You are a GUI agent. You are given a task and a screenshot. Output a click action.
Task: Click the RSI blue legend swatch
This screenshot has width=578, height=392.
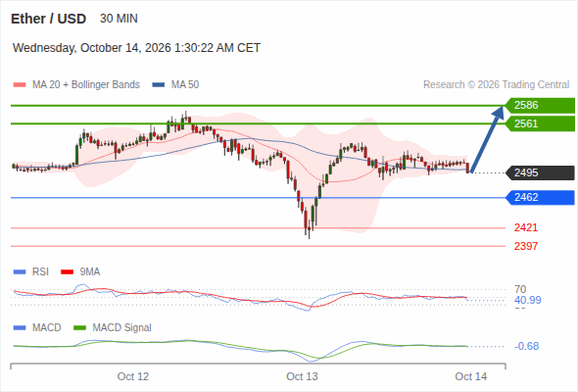coord(20,272)
